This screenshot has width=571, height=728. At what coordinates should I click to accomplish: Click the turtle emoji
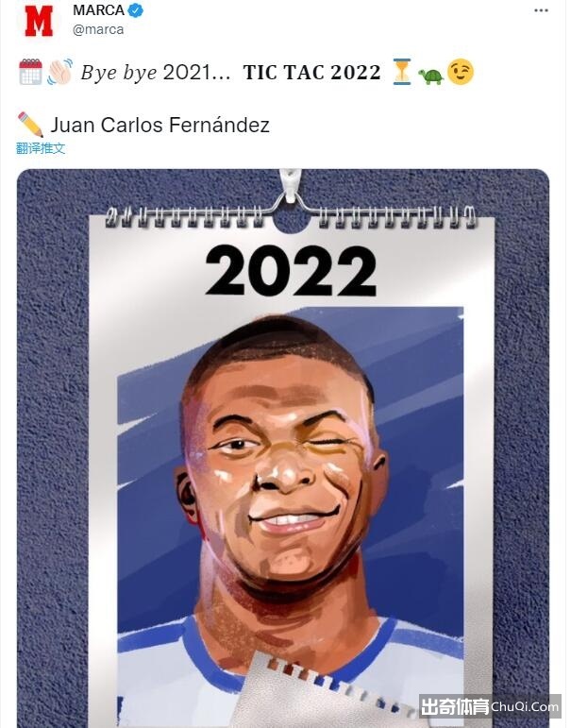(430, 76)
